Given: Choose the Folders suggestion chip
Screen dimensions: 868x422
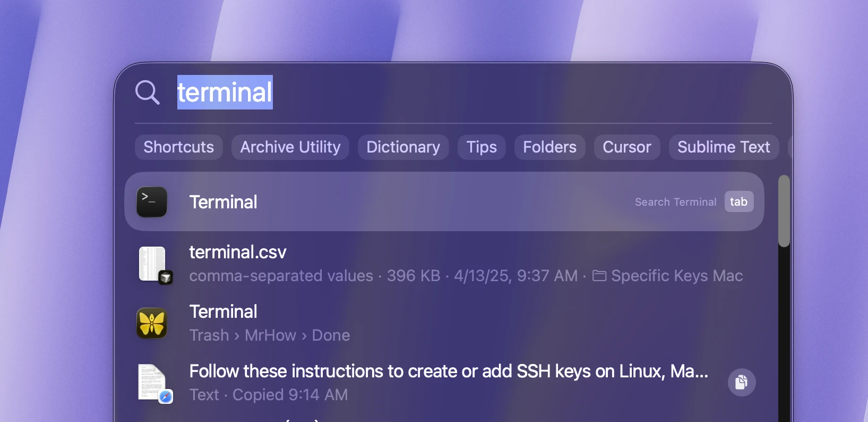Looking at the screenshot, I should tap(550, 147).
